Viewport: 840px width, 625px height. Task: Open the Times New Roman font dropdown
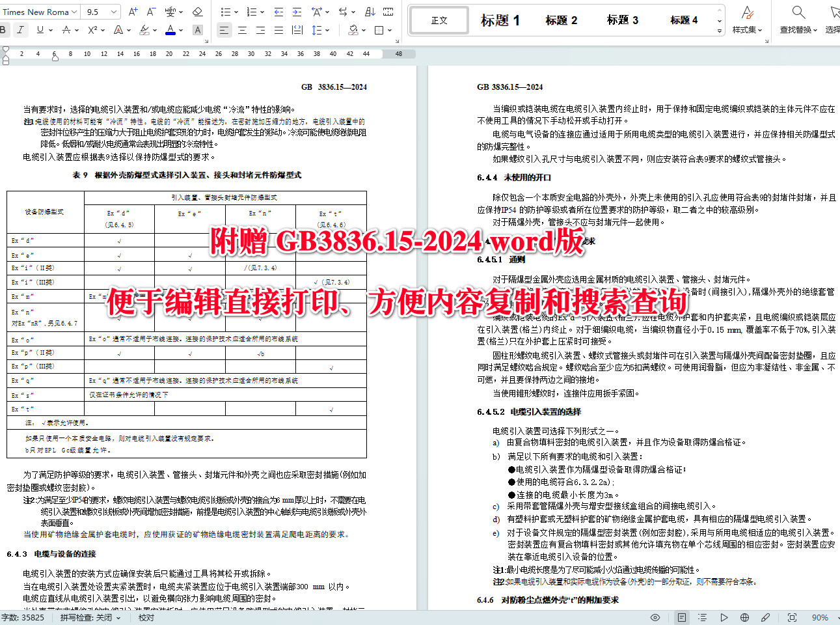[40, 11]
